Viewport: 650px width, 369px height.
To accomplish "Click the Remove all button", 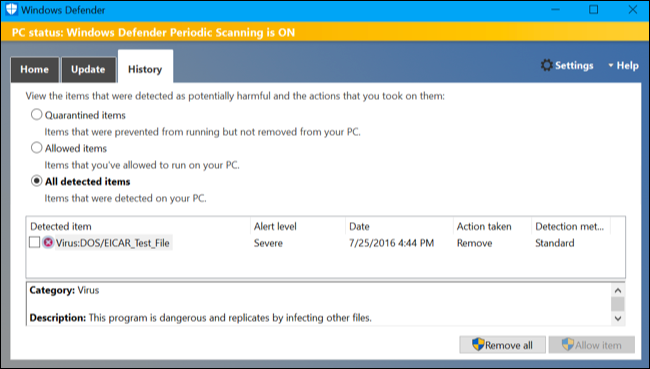I will 502,345.
